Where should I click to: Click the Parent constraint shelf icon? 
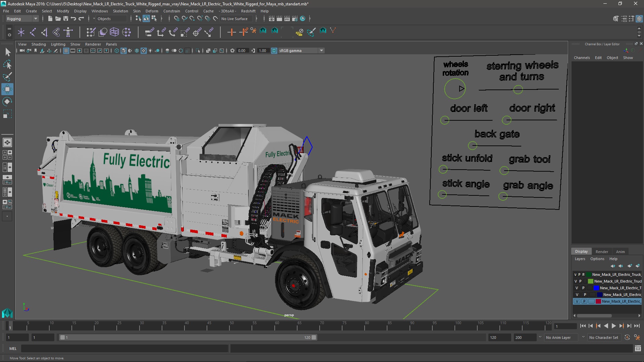click(x=149, y=32)
